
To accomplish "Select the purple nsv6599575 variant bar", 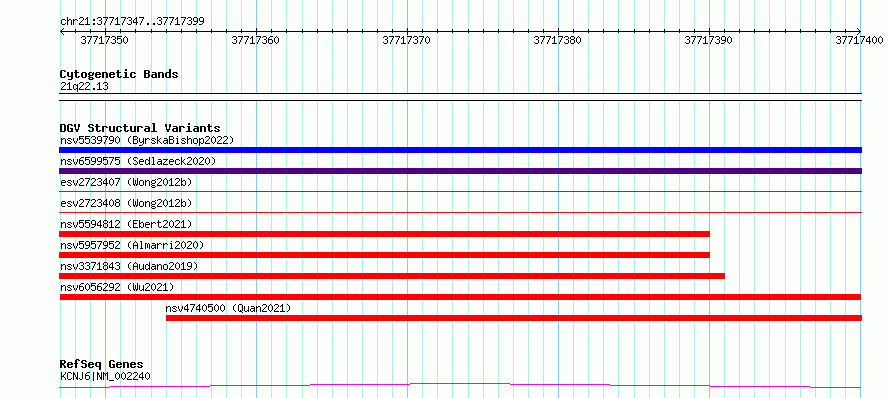I will (x=460, y=171).
